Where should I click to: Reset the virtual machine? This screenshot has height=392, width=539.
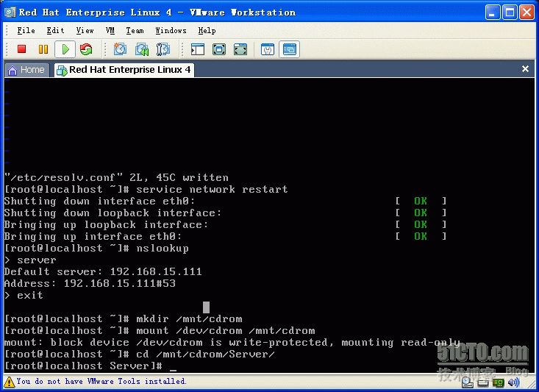point(86,49)
